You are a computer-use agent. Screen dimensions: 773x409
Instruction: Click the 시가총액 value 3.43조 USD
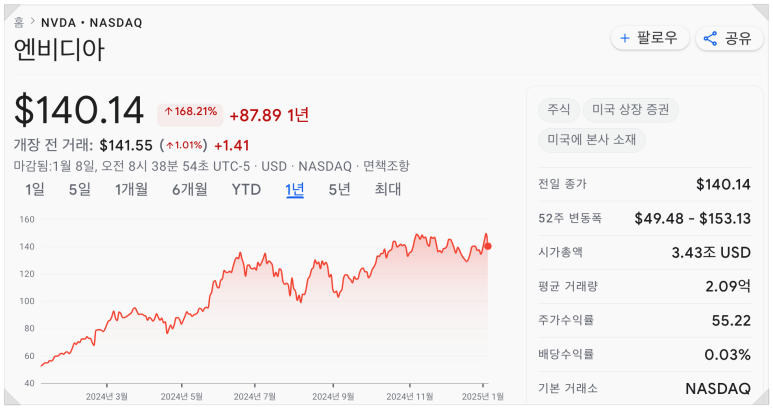click(x=711, y=253)
